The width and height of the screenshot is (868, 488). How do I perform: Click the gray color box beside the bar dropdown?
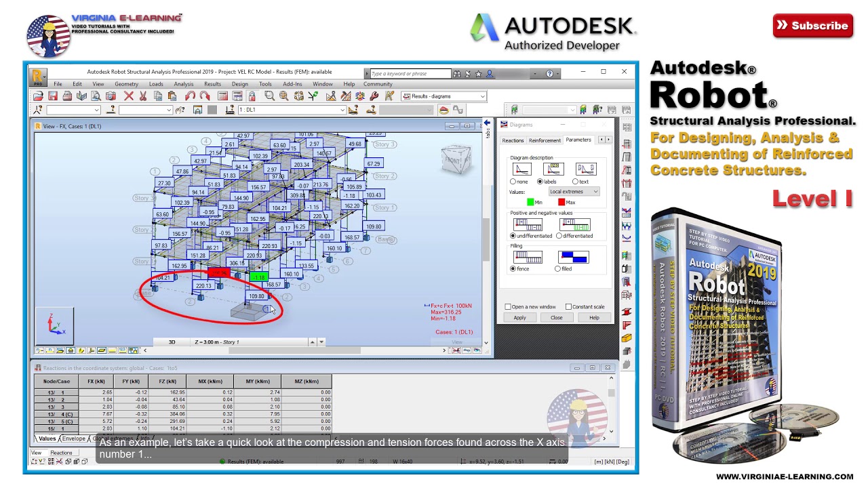pyautogui.click(x=212, y=110)
